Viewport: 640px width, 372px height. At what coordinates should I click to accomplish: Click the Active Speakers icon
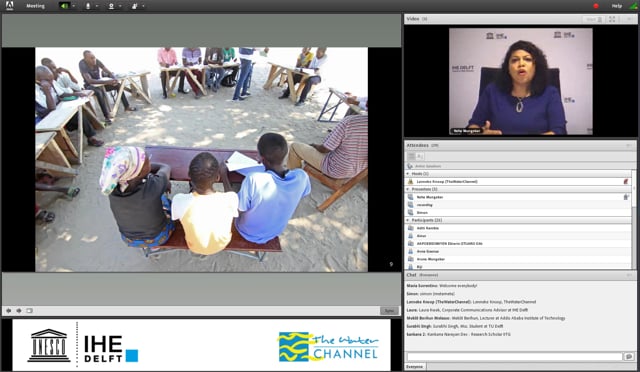coord(410,166)
